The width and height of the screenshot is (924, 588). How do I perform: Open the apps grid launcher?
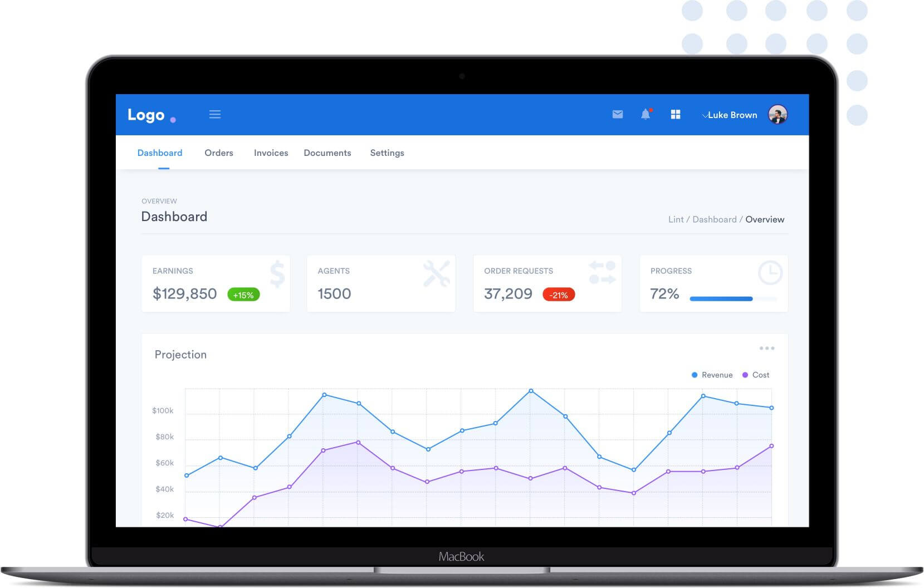(676, 114)
